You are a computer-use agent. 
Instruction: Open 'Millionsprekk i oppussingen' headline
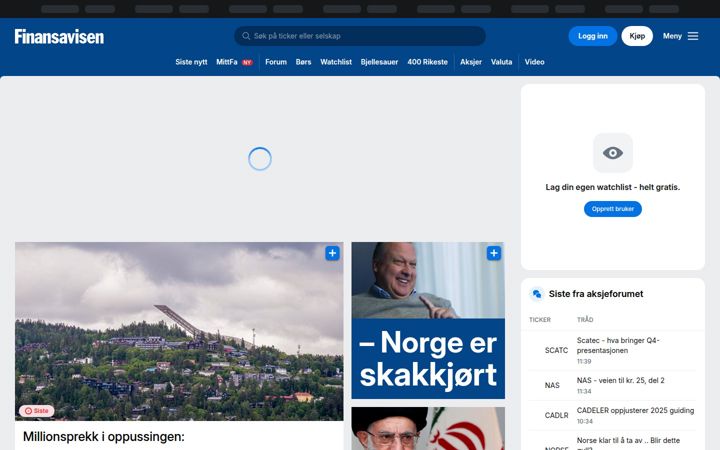tap(104, 437)
